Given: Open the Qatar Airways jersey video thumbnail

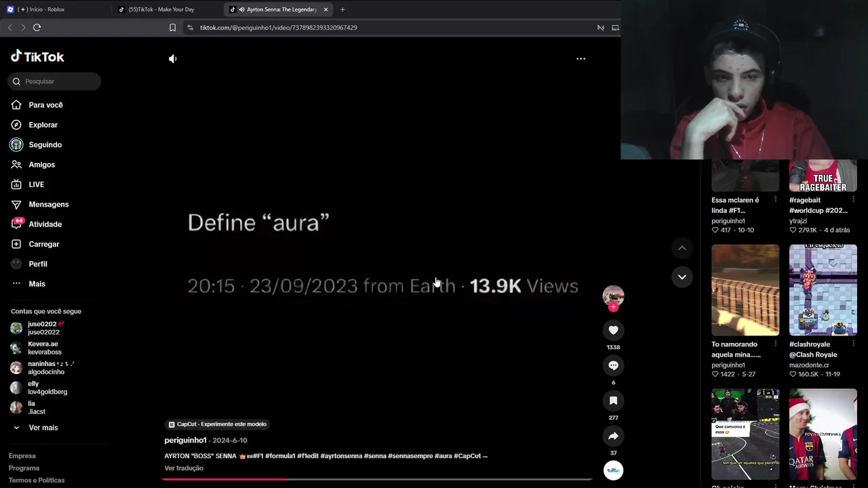Looking at the screenshot, I should click(x=823, y=434).
